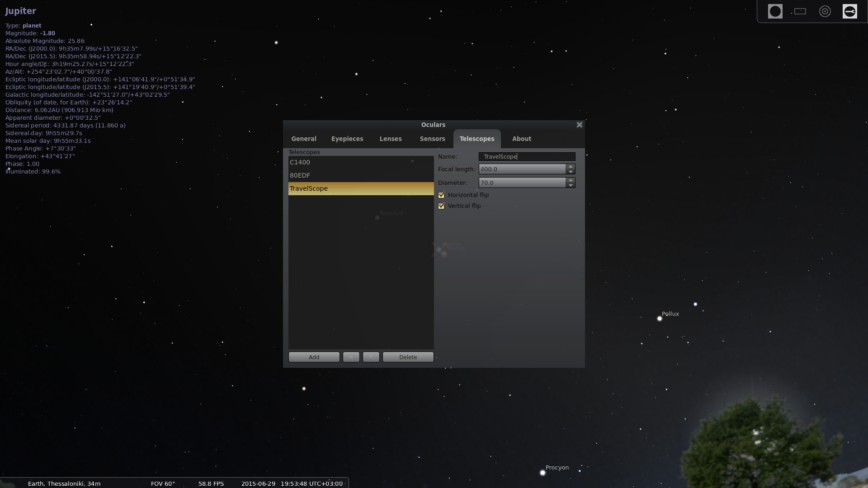Click the FOV 60° status text

pos(163,483)
